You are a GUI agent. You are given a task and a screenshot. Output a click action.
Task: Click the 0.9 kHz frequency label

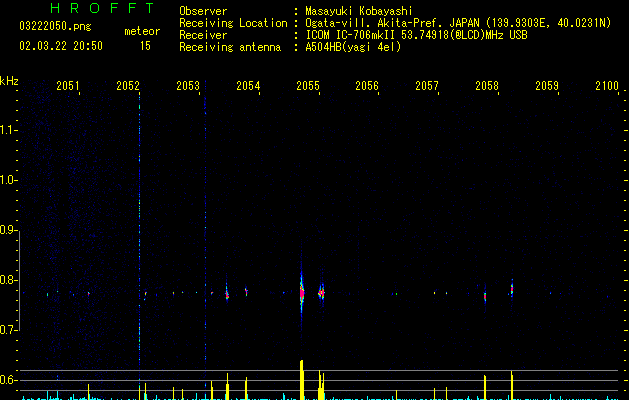(8, 230)
